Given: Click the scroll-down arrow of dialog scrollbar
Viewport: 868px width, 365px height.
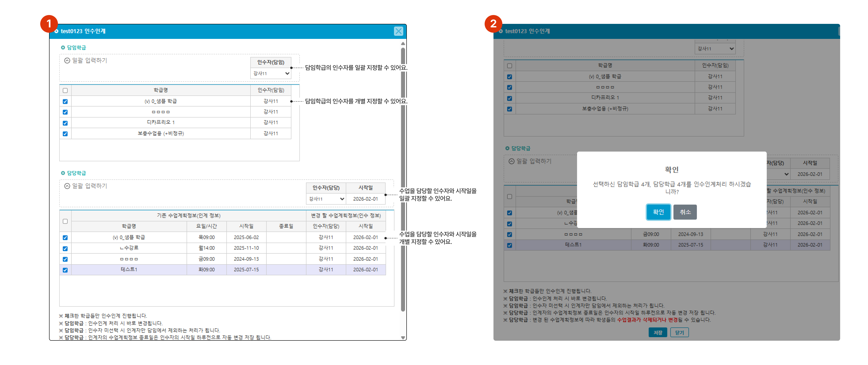Looking at the screenshot, I should [x=403, y=337].
